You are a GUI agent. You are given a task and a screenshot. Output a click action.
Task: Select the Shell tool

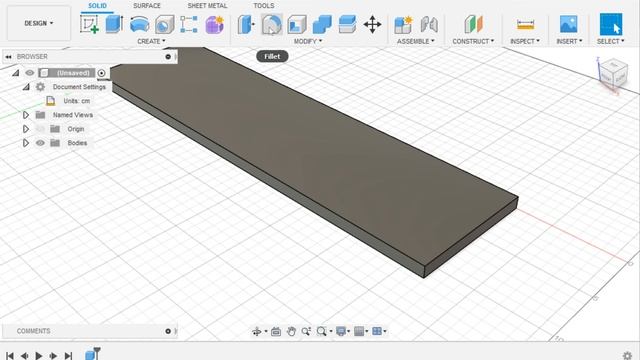coord(297,24)
